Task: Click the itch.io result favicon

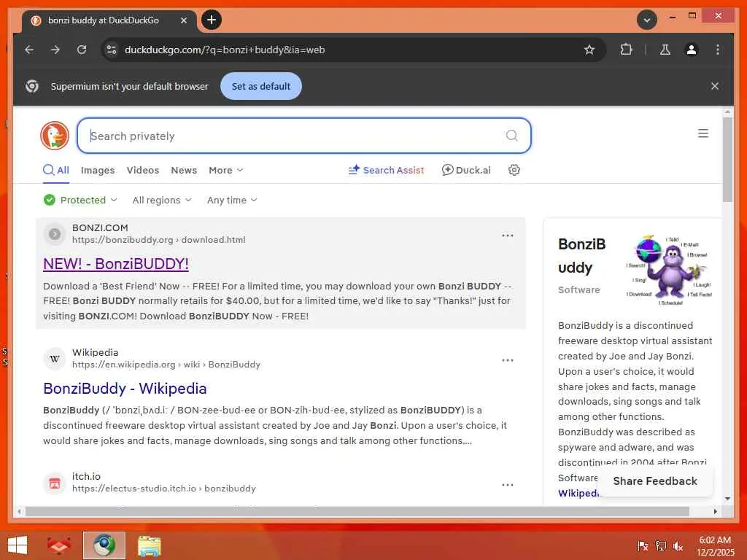Action: click(x=55, y=483)
